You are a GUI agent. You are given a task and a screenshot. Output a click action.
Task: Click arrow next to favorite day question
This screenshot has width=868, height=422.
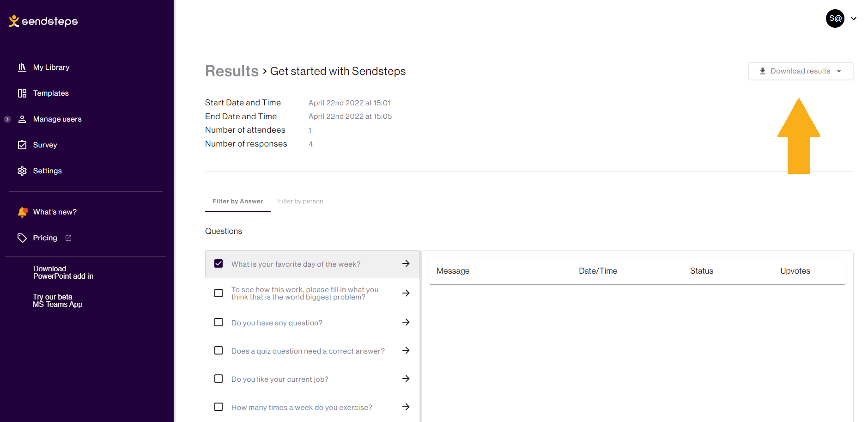coord(406,263)
